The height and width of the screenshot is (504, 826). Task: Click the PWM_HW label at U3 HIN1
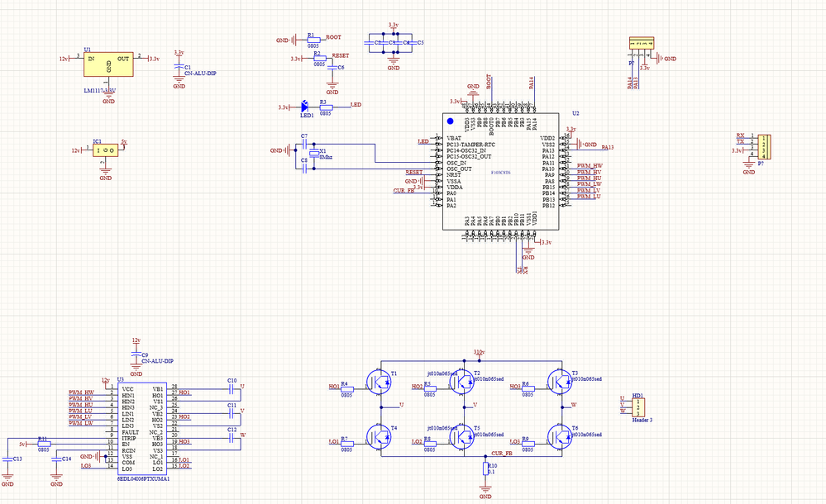click(81, 393)
